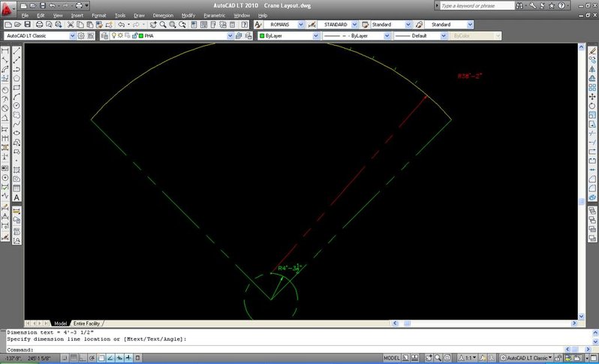Open the Parametric menu
Screen dimensions: 599x364
[x=215, y=16]
